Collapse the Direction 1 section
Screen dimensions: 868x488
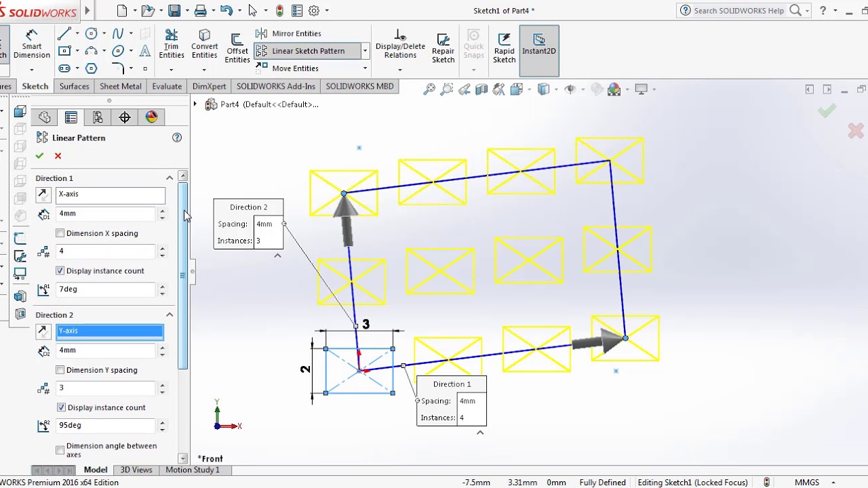(x=170, y=178)
